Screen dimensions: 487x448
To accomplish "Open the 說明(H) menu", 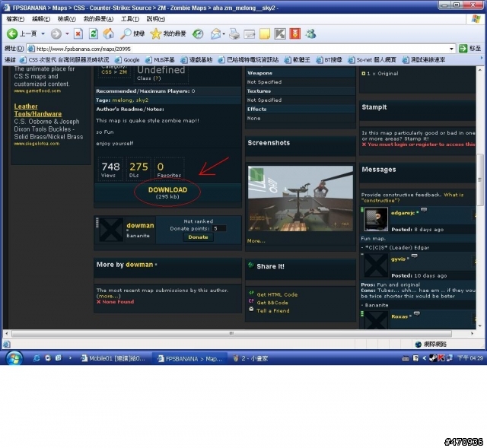I will pos(155,19).
